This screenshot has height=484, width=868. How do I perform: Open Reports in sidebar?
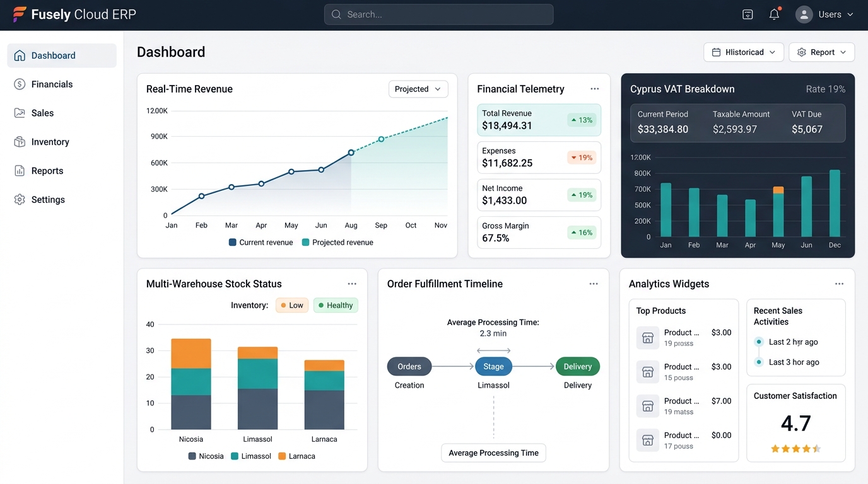[x=62, y=171]
